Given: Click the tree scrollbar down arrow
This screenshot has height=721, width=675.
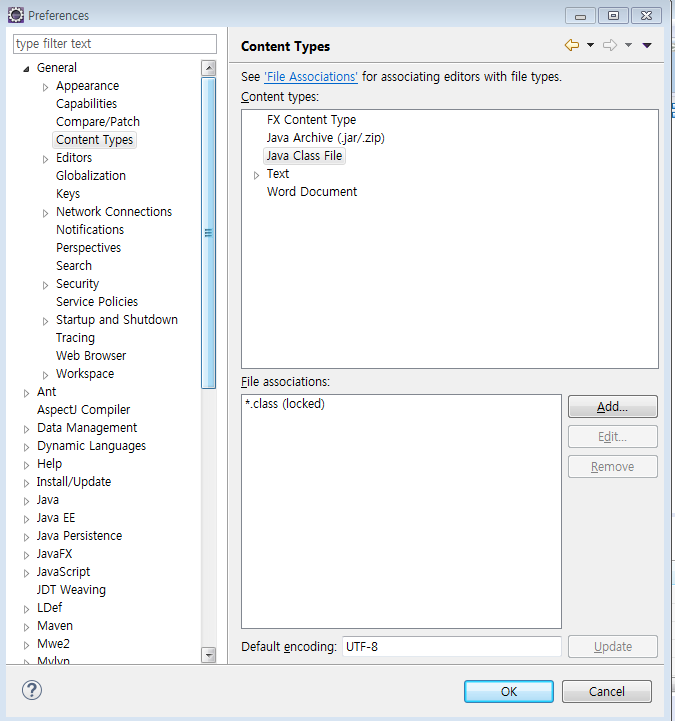Looking at the screenshot, I should coord(209,654).
